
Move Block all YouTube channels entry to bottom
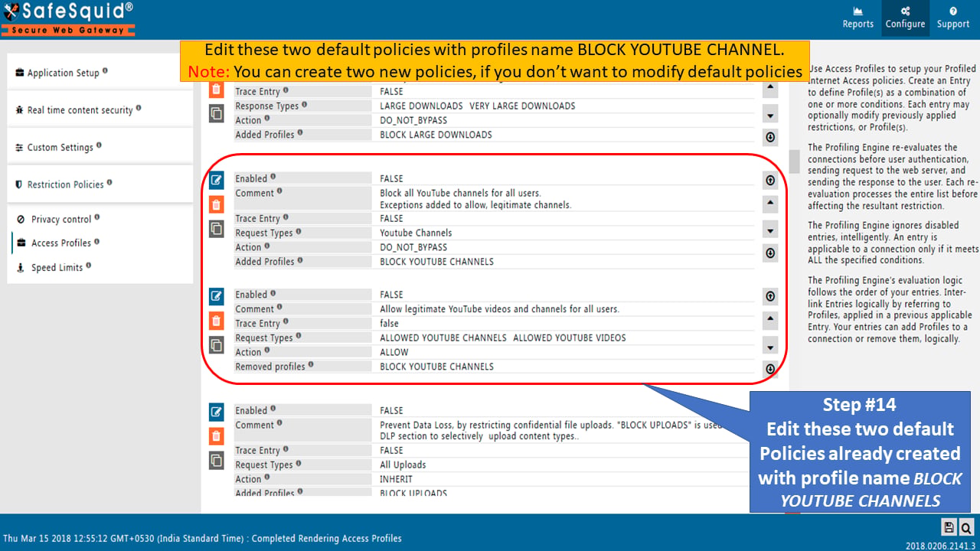coord(770,253)
